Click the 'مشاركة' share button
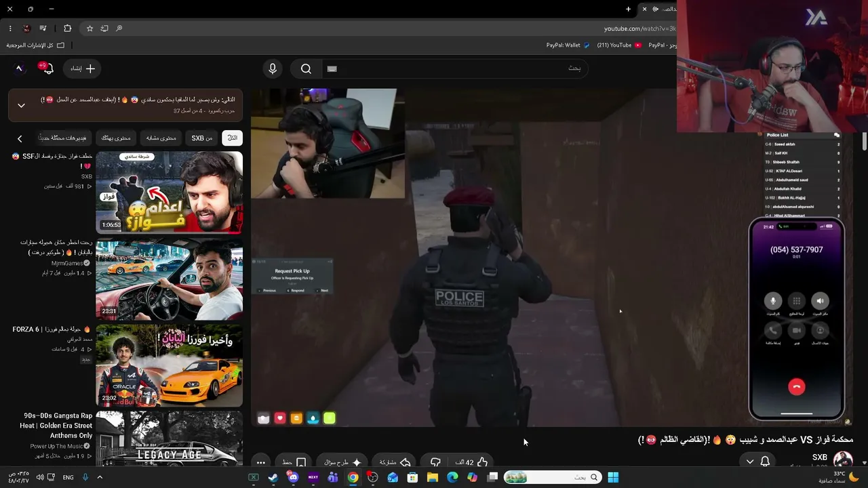This screenshot has height=488, width=868. coord(393,462)
